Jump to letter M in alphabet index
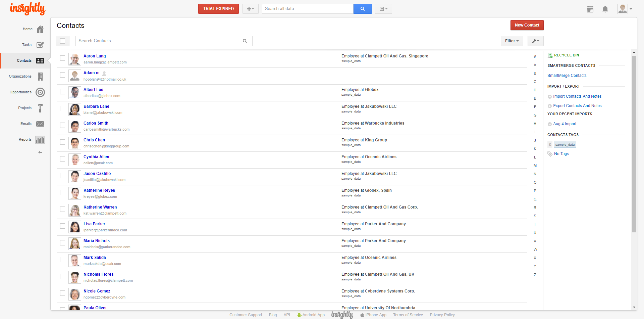The width and height of the screenshot is (644, 319). pyautogui.click(x=535, y=166)
